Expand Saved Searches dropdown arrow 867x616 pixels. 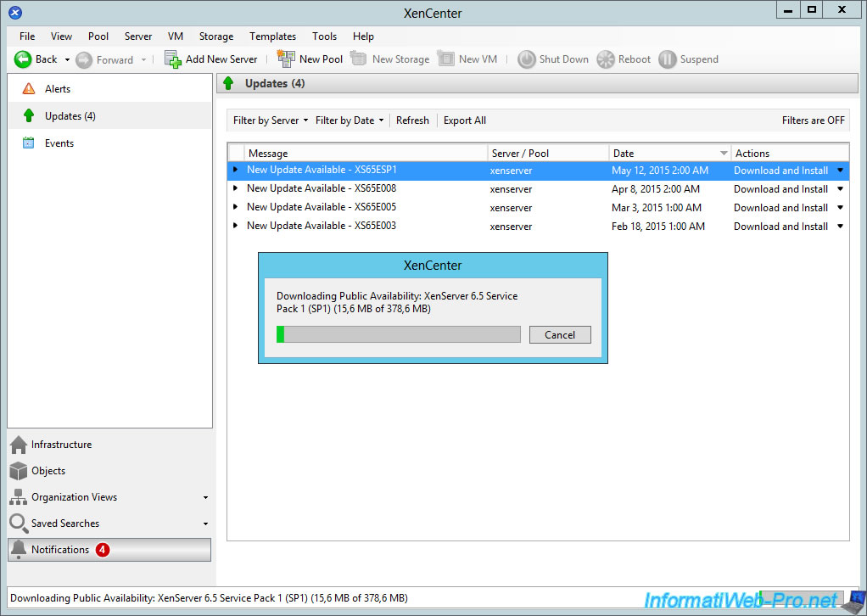click(205, 524)
